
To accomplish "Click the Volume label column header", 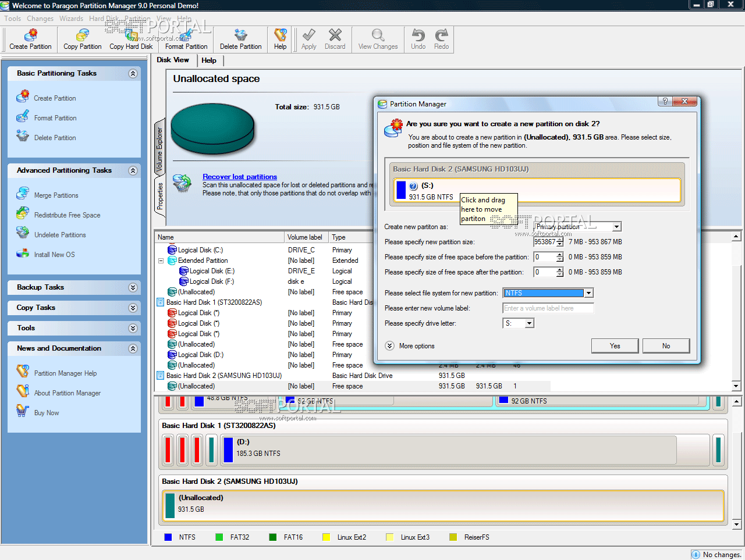I will click(306, 237).
